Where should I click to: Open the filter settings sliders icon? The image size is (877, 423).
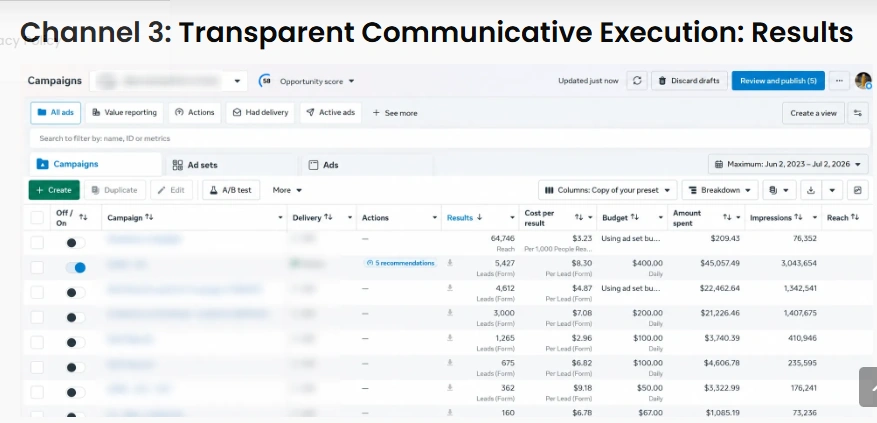tap(857, 113)
